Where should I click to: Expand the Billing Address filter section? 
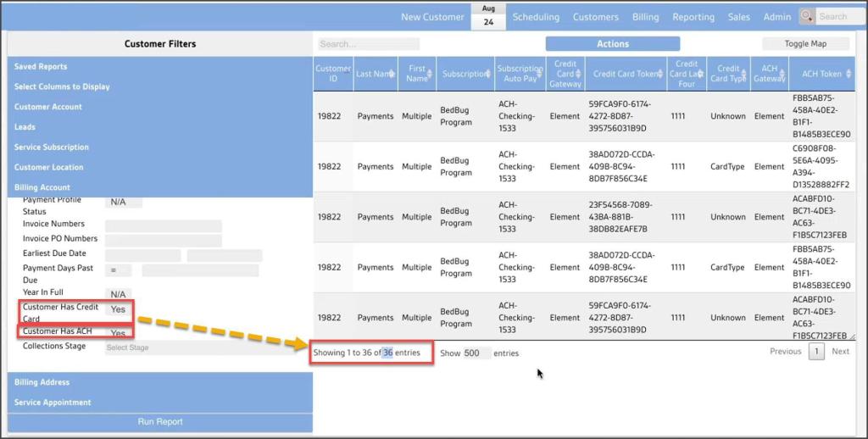click(42, 382)
